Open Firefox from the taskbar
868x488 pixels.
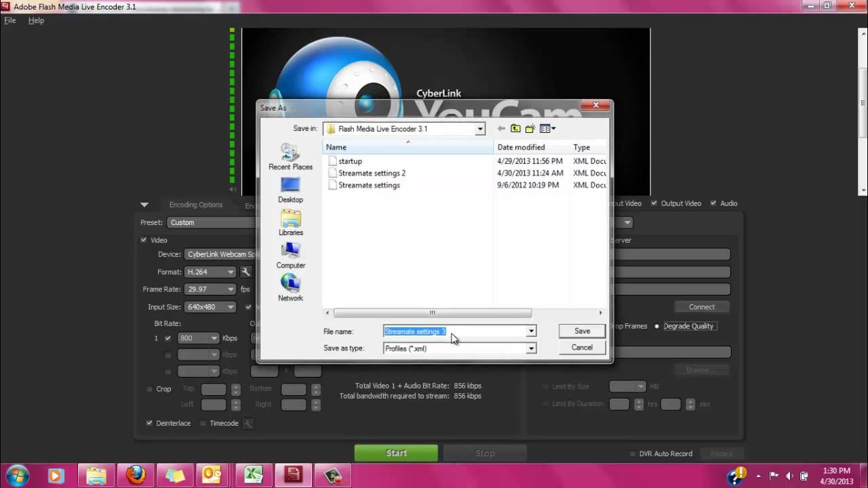pyautogui.click(x=135, y=475)
